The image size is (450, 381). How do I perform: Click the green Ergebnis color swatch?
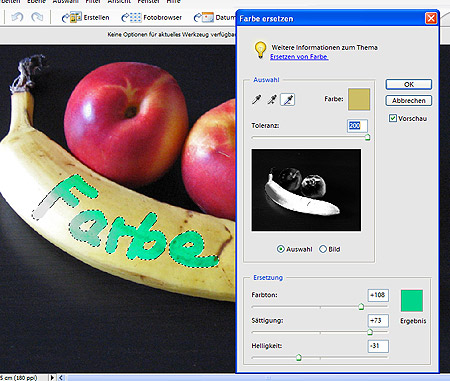pos(412,301)
